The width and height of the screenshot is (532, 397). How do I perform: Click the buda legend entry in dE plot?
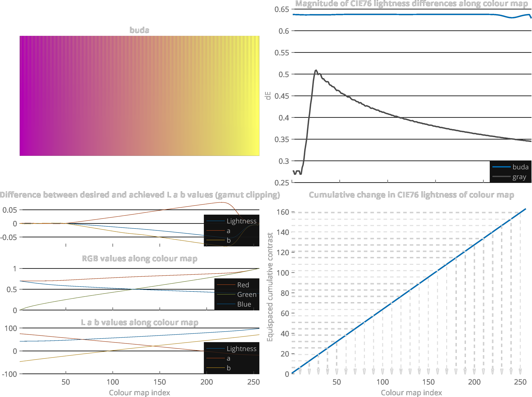point(520,167)
